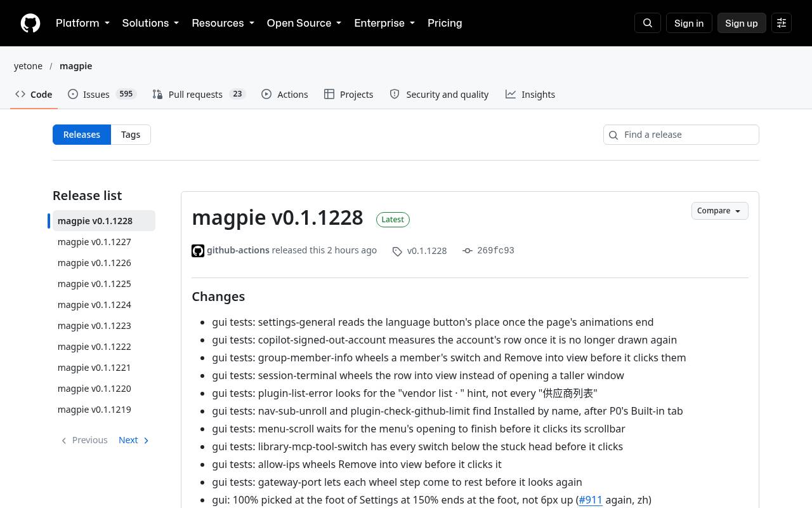Expand the Enterprise menu
Image resolution: width=812 pixels, height=508 pixels.
point(384,23)
